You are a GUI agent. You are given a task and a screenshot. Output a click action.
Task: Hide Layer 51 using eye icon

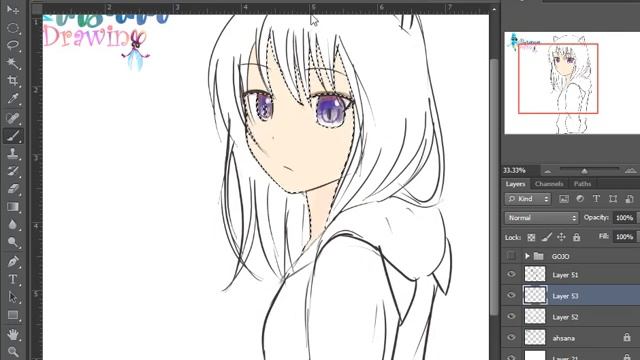[x=511, y=274]
